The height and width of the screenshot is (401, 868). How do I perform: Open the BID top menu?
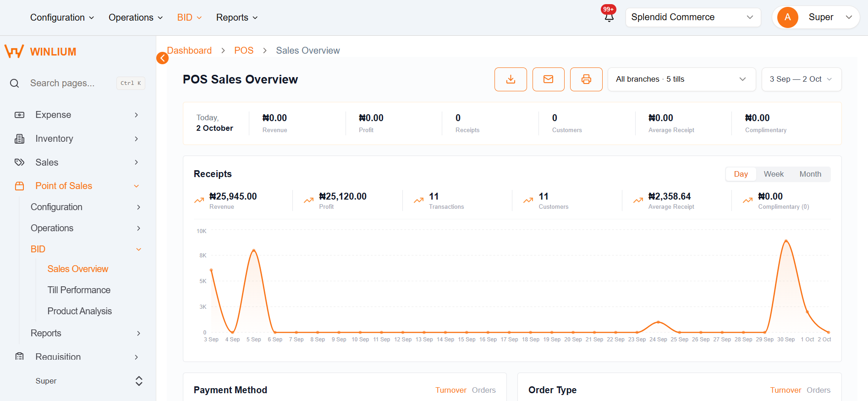tap(190, 17)
